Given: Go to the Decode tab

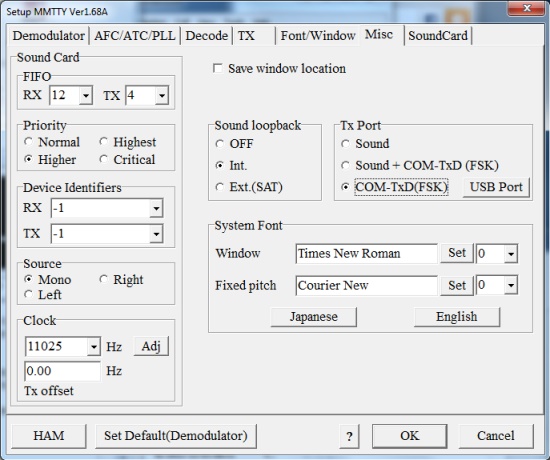Looking at the screenshot, I should point(206,36).
